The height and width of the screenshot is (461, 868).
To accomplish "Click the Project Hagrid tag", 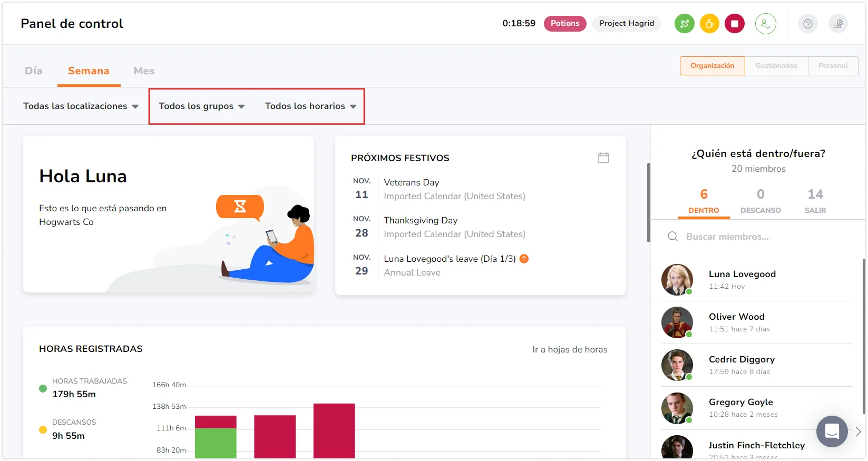I will (627, 23).
